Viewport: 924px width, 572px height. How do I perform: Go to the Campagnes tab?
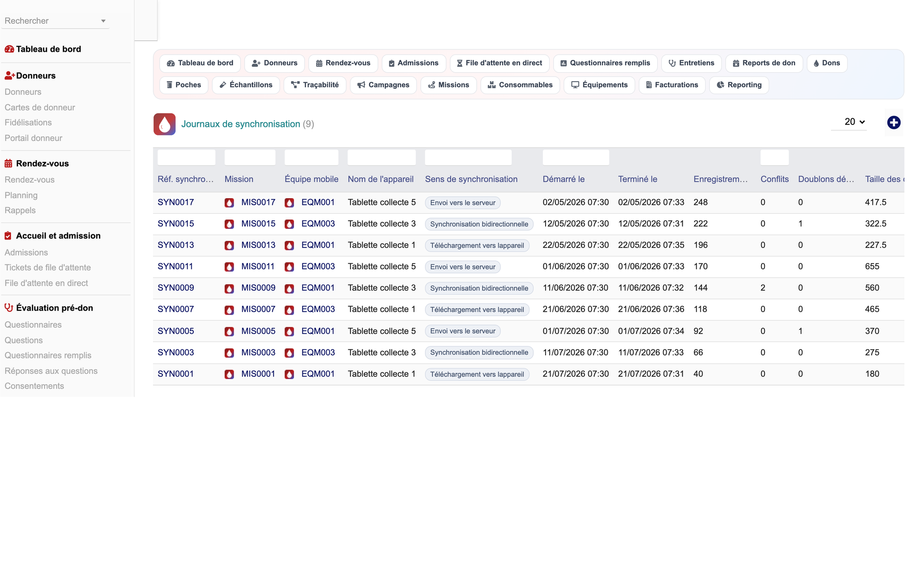(x=383, y=85)
